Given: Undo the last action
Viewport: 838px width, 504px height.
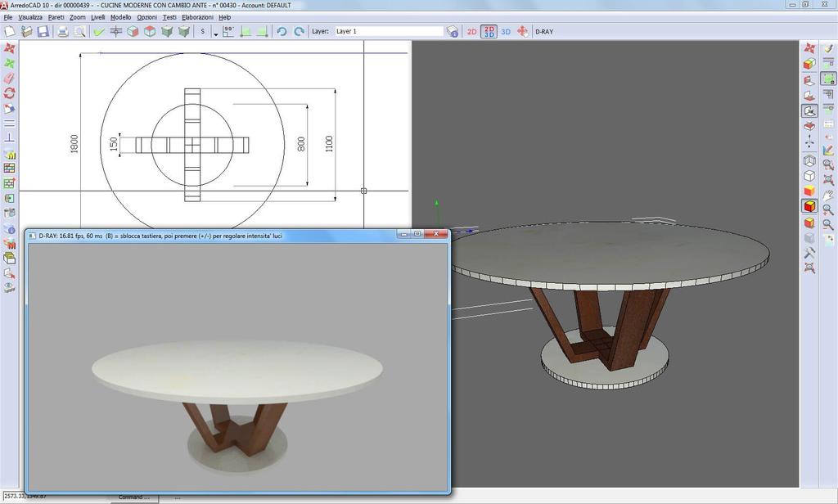Looking at the screenshot, I should (282, 32).
